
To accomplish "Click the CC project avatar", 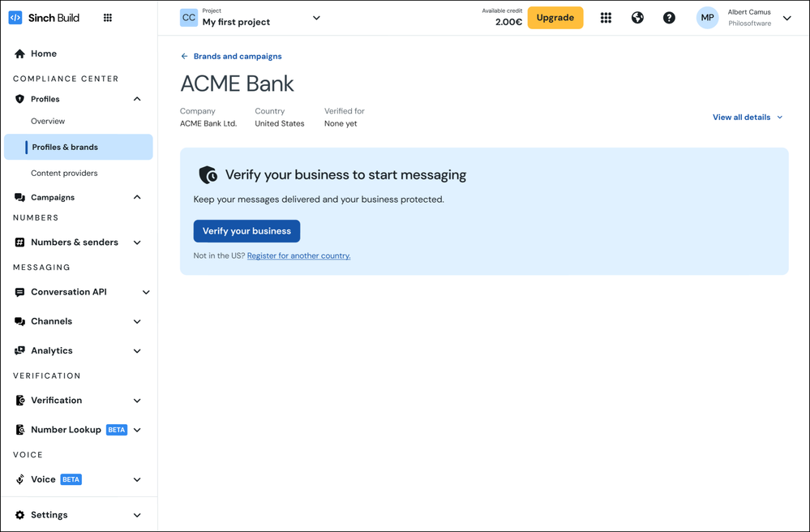I will click(189, 18).
